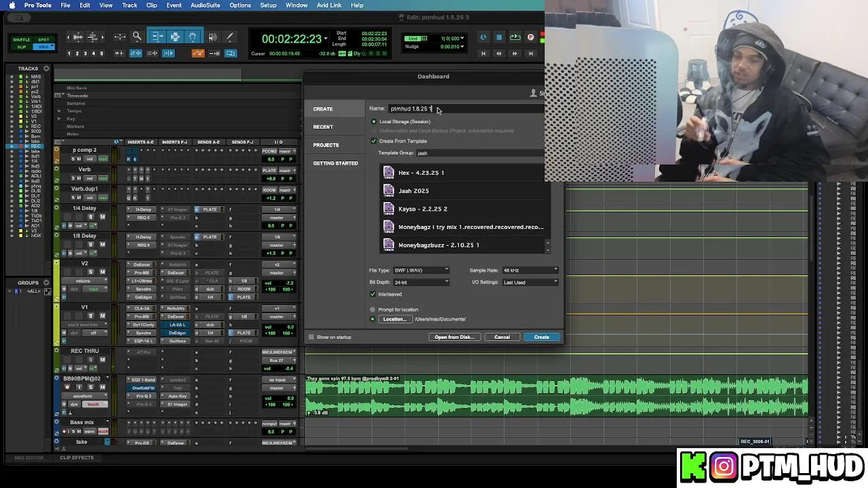Select Kayso - 2.2.25 2 template icon
868x488 pixels.
389,209
